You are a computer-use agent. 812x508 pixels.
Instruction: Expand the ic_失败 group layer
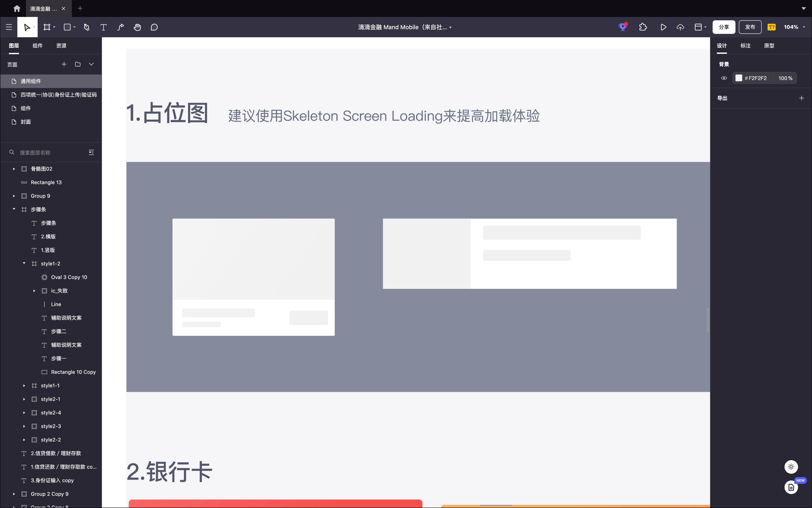pos(34,291)
